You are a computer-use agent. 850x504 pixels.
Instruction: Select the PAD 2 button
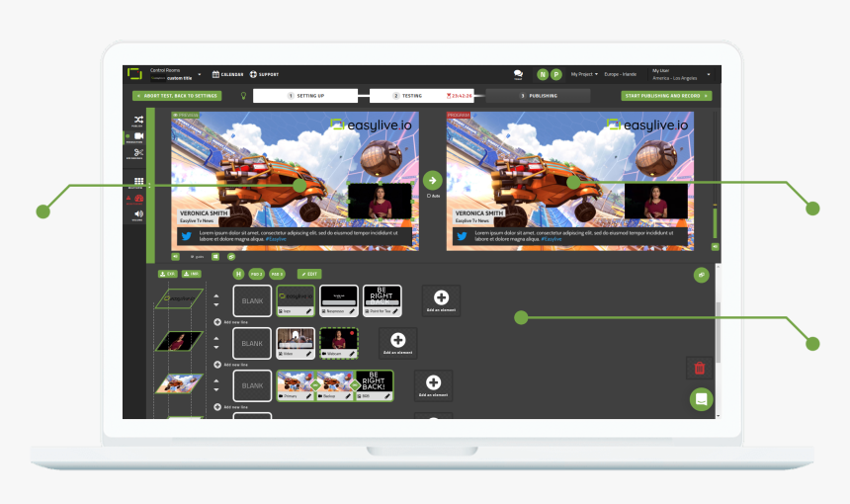pyautogui.click(x=256, y=274)
